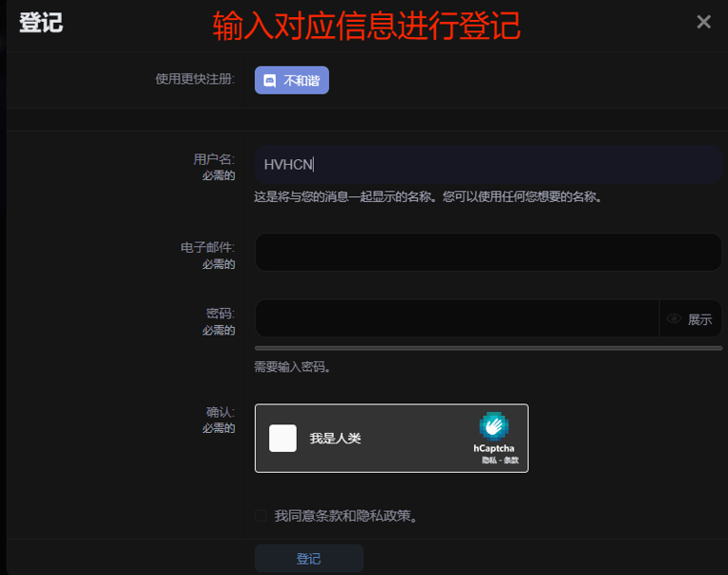Close the registration dialog with X
This screenshot has width=728, height=575.
click(703, 22)
